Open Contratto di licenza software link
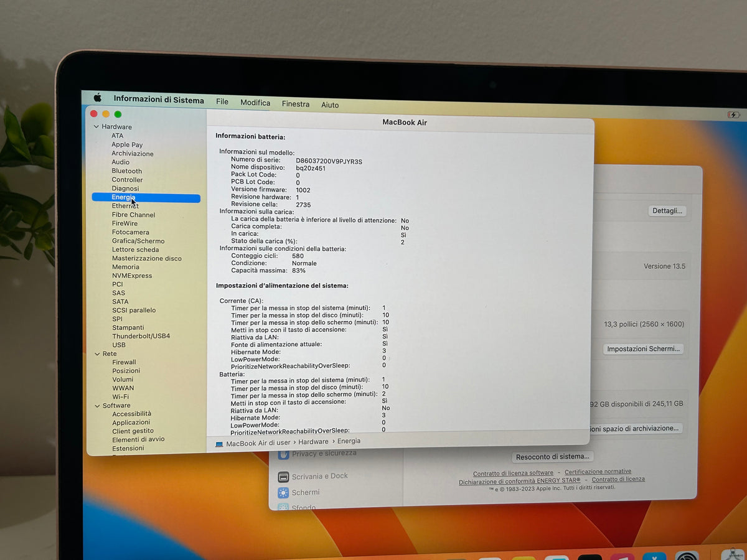The image size is (747, 560). click(x=513, y=474)
